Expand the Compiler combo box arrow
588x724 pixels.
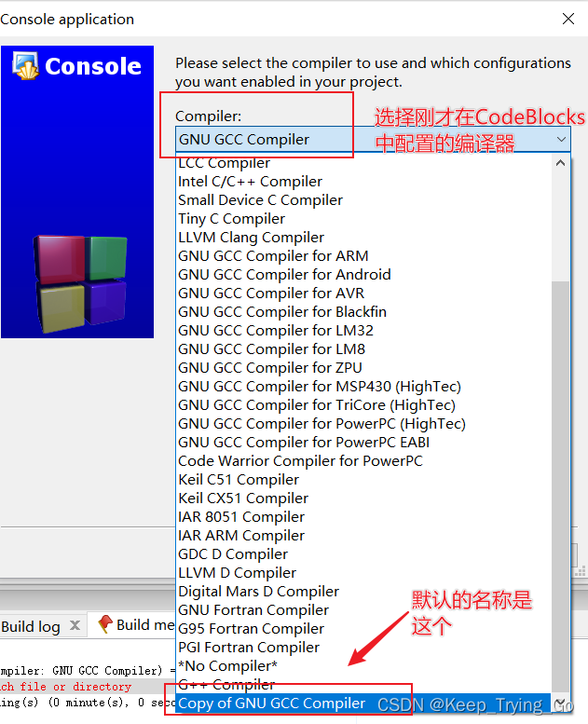[x=561, y=139]
